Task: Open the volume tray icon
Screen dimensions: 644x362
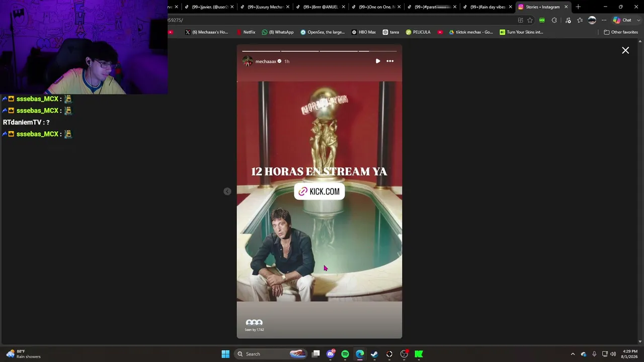Action: point(613,354)
